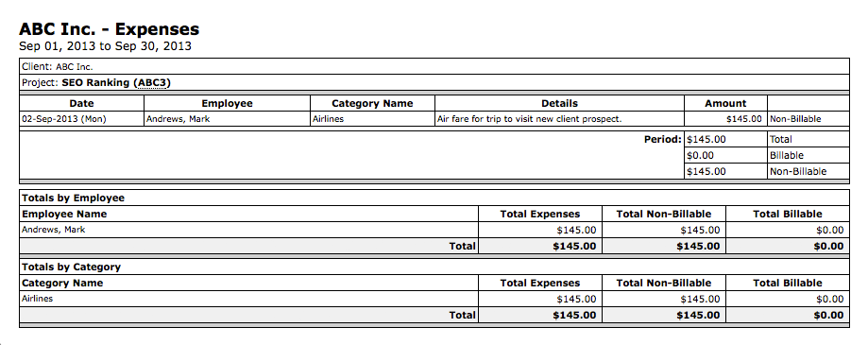Click Andrews, Mark in the expense row

[178, 118]
